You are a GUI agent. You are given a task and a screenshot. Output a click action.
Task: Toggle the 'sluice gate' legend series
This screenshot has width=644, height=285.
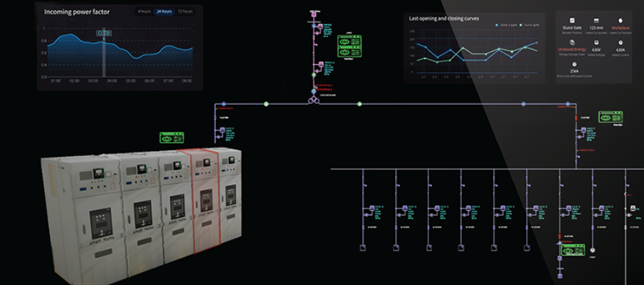click(x=530, y=25)
